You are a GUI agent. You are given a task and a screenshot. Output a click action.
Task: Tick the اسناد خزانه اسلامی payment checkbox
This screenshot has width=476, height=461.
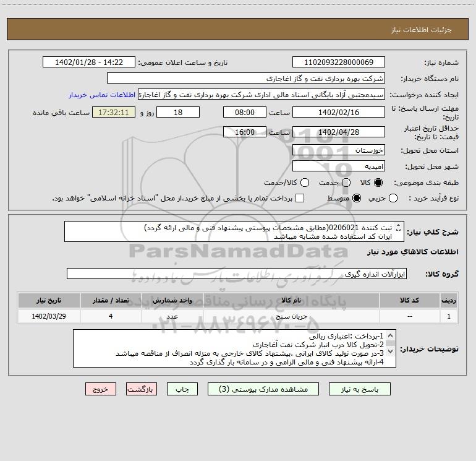pyautogui.click(x=300, y=198)
